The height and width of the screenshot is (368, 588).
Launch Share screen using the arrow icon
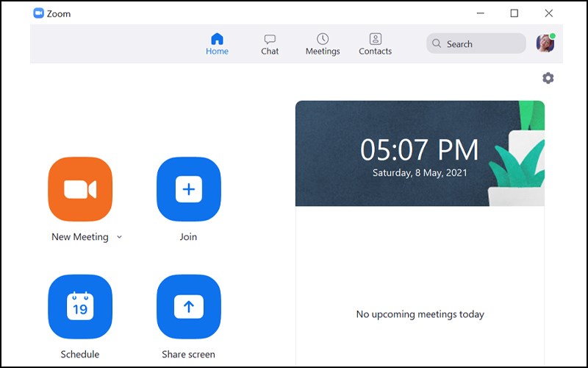click(x=188, y=307)
